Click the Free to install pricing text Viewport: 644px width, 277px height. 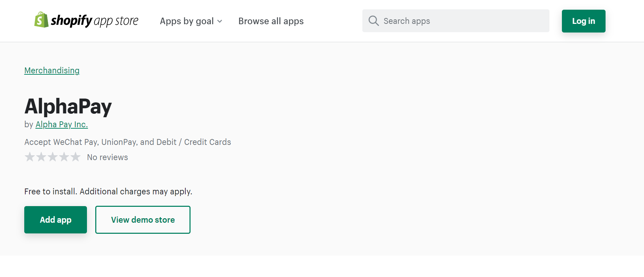(x=108, y=192)
